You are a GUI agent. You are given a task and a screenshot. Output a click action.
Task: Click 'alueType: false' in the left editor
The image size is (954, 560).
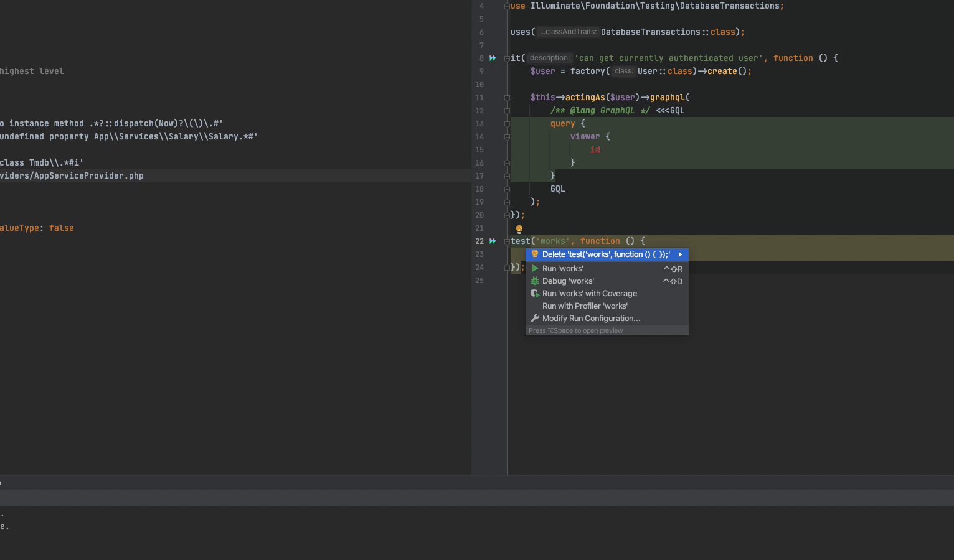37,228
